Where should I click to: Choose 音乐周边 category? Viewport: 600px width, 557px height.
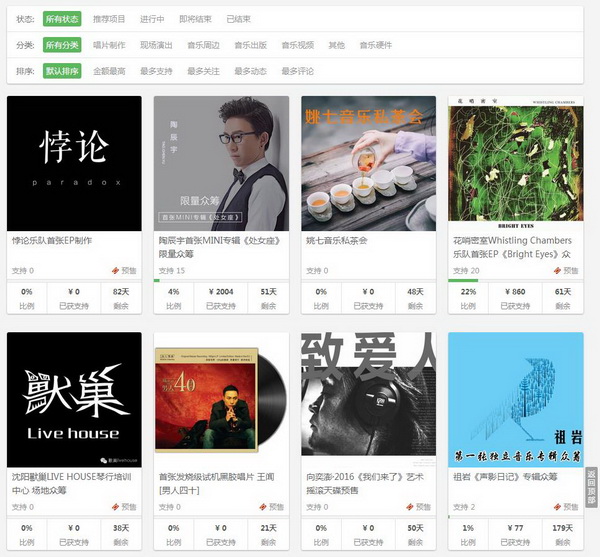(203, 45)
